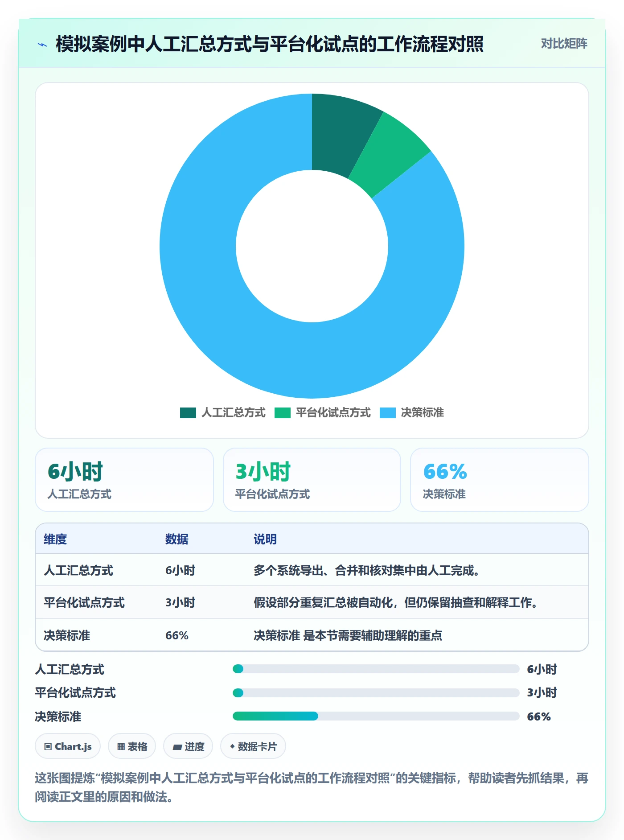624x840 pixels.
Task: Click the 进度 tag chip
Action: (188, 746)
